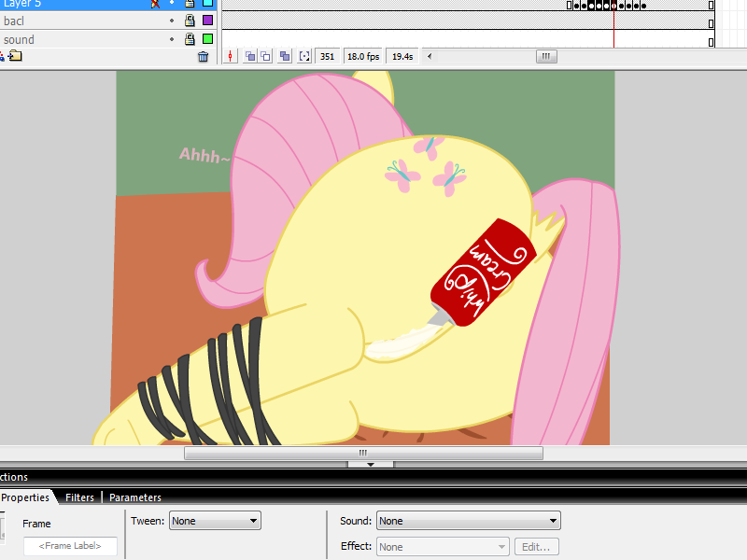
Task: Click the crossed-out pencil icon on Layer 5
Action: point(155,4)
